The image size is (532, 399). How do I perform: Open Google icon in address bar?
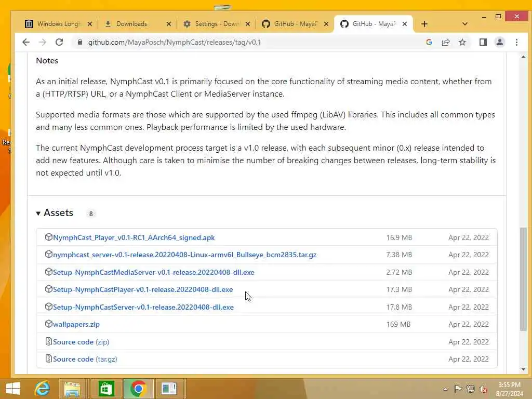click(x=429, y=42)
